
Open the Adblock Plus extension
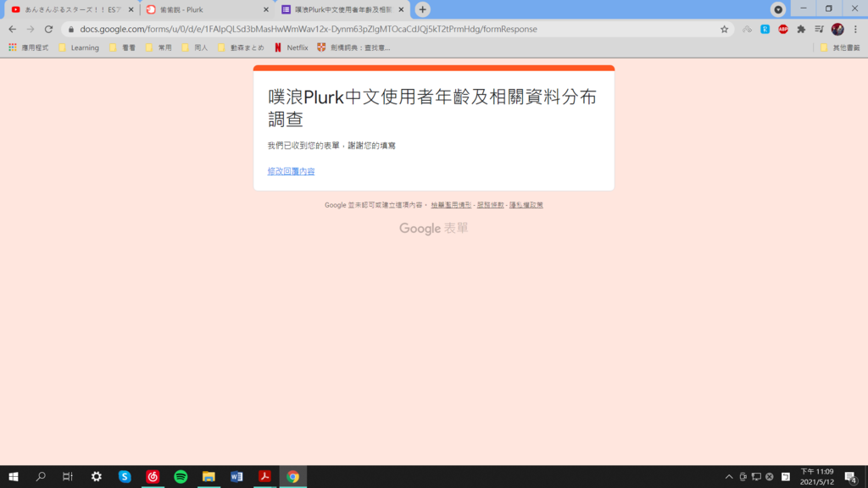782,30
